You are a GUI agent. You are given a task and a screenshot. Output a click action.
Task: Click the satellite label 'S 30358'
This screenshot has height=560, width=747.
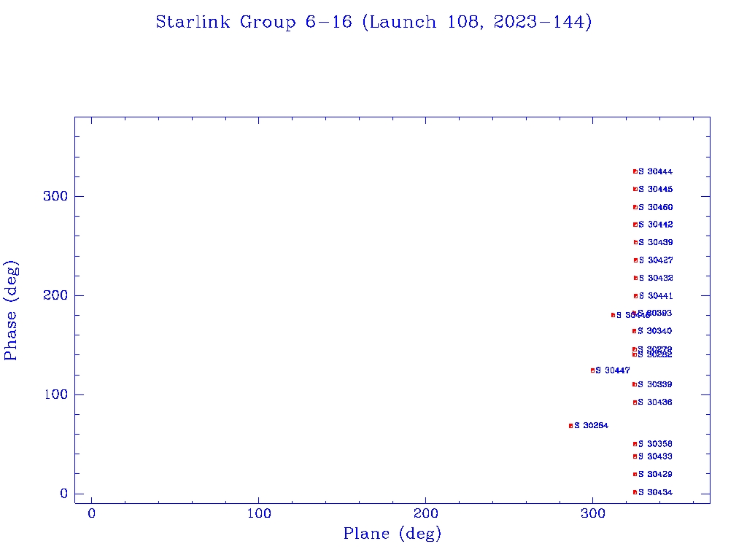click(655, 444)
